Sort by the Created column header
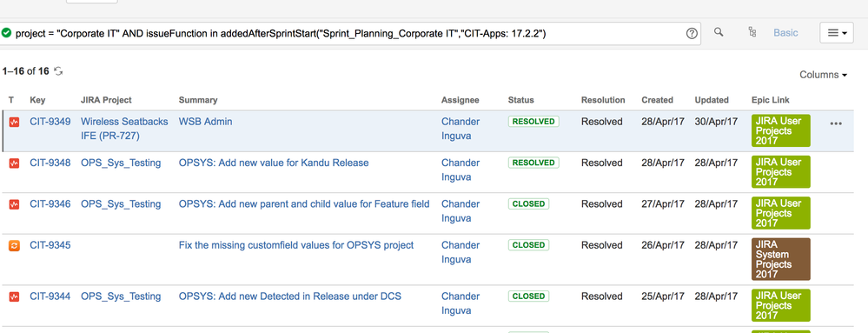The height and width of the screenshot is (333, 868). coord(657,100)
